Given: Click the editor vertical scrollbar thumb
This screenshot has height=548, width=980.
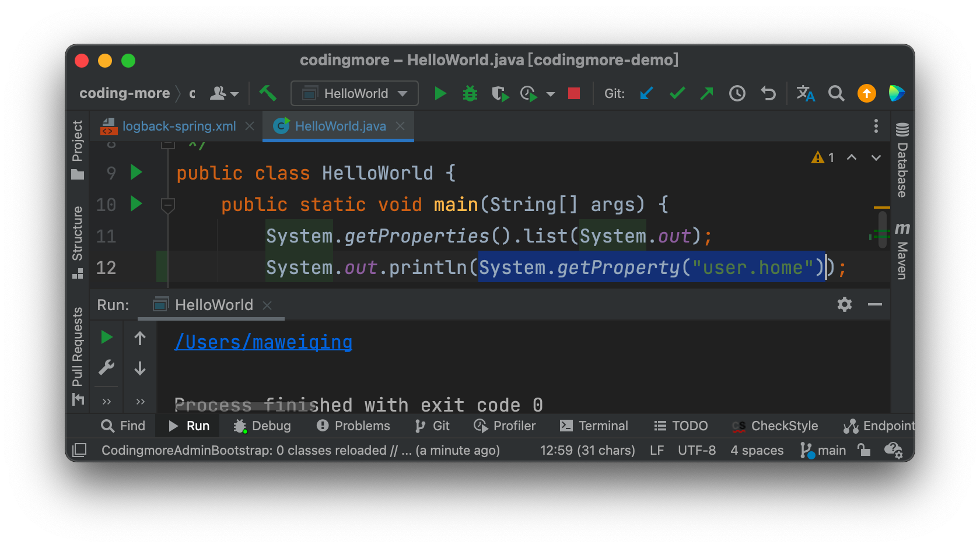Looking at the screenshot, I should coord(883,229).
